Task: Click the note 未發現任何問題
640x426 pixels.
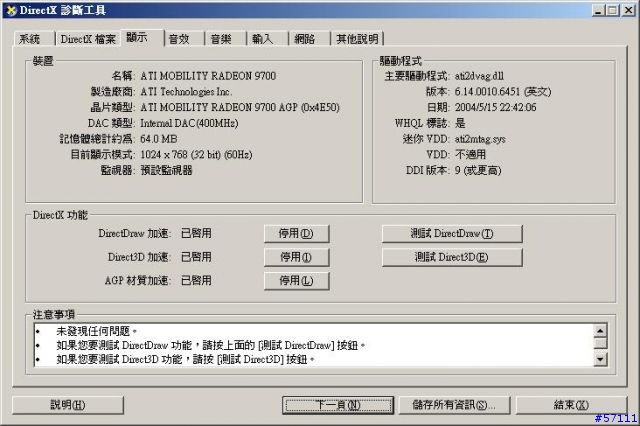Action: click(x=96, y=331)
